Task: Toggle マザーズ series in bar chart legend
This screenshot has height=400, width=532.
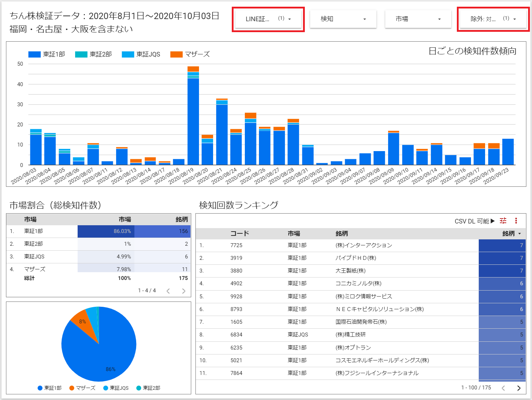Action: 190,54
